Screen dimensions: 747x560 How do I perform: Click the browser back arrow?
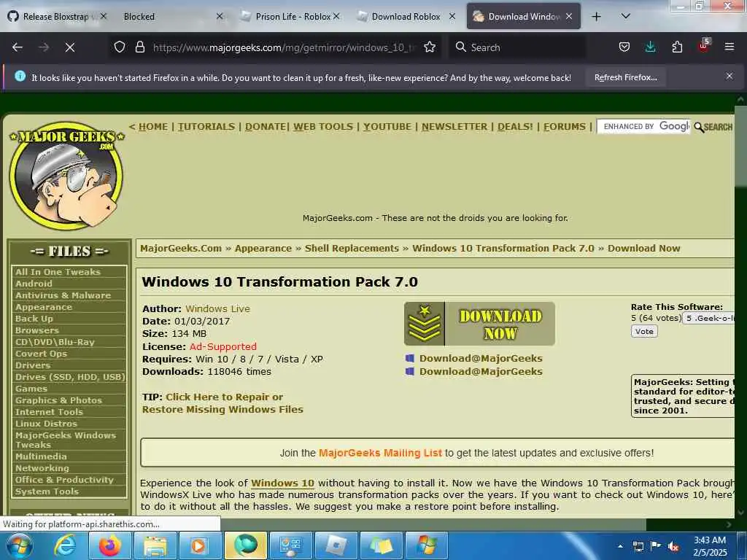tap(18, 47)
